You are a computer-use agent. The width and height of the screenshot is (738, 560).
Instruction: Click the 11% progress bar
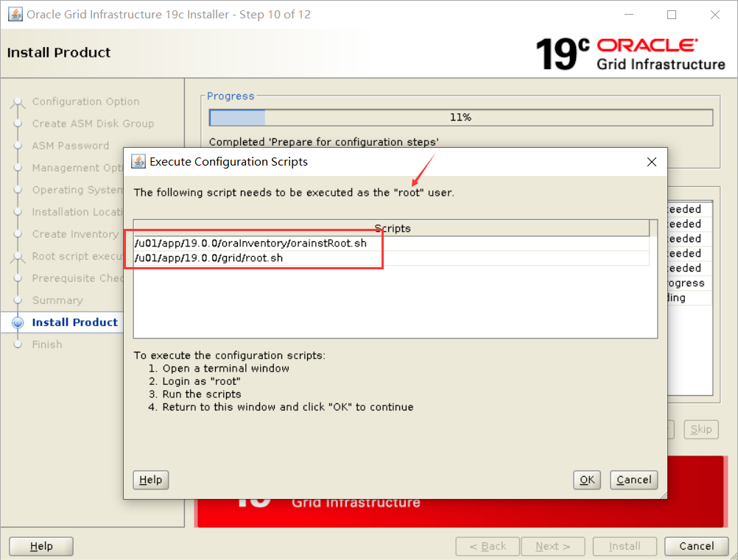tap(461, 117)
